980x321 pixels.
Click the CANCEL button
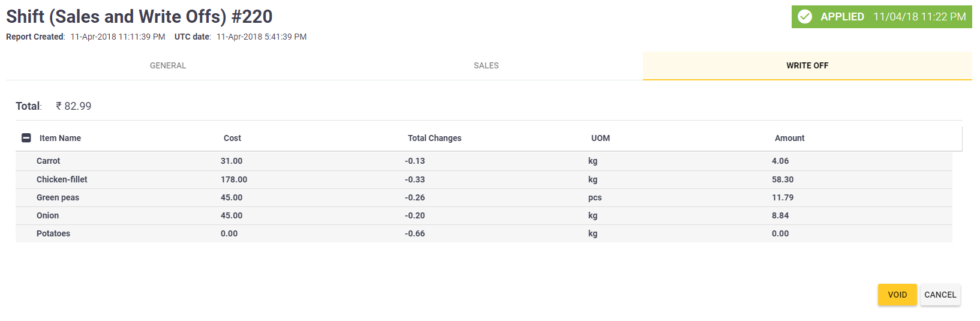[x=940, y=295]
